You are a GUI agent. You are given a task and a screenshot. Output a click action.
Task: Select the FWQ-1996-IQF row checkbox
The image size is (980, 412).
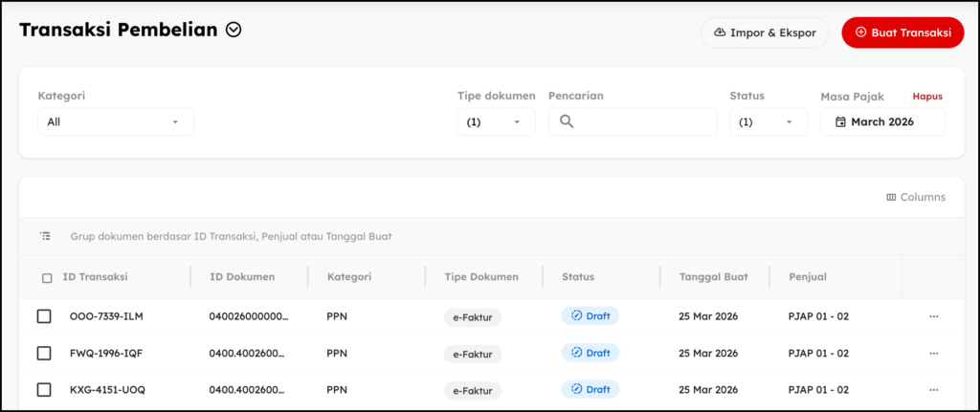coord(44,354)
